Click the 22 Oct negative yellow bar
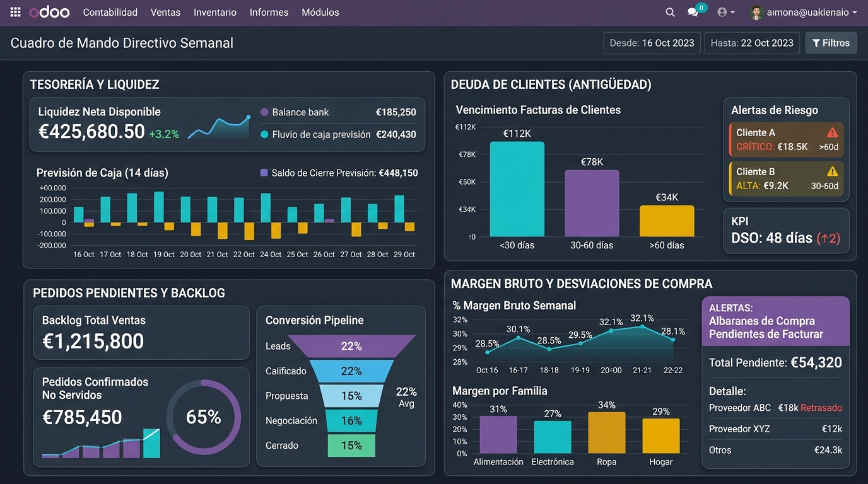Screen dimensions: 868x484 pos(249,231)
